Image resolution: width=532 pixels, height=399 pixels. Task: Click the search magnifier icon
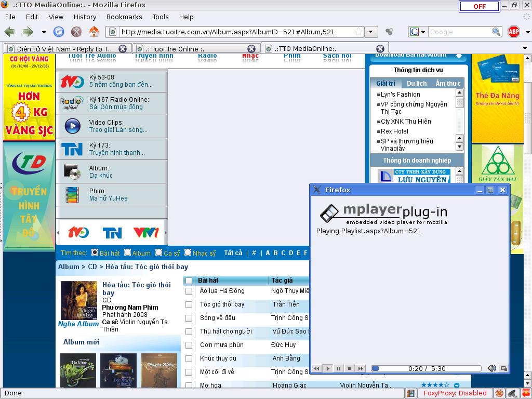tap(496, 32)
